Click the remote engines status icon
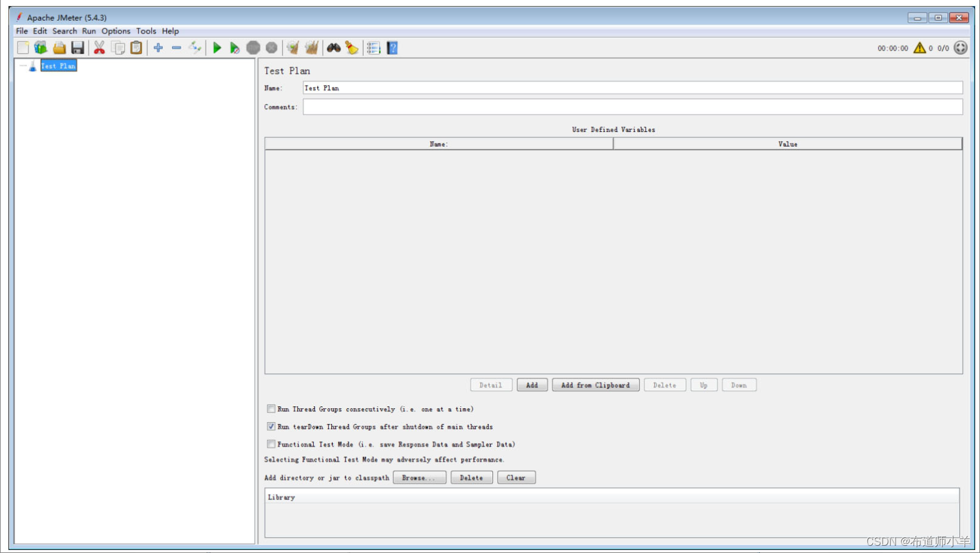 click(x=961, y=47)
